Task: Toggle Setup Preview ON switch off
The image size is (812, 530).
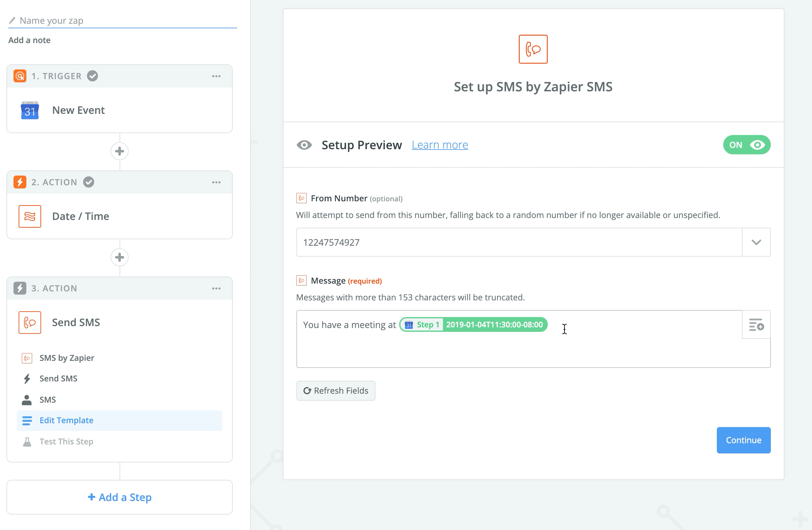Action: coord(746,145)
